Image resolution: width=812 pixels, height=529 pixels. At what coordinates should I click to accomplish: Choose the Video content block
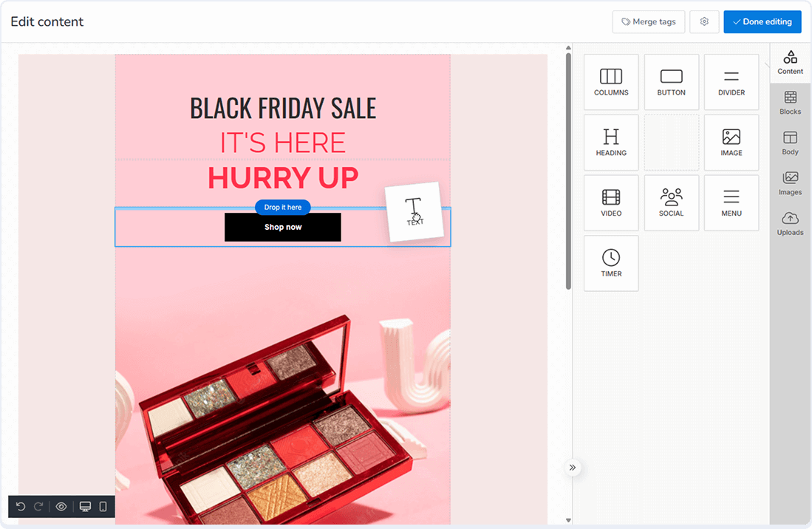(611, 203)
